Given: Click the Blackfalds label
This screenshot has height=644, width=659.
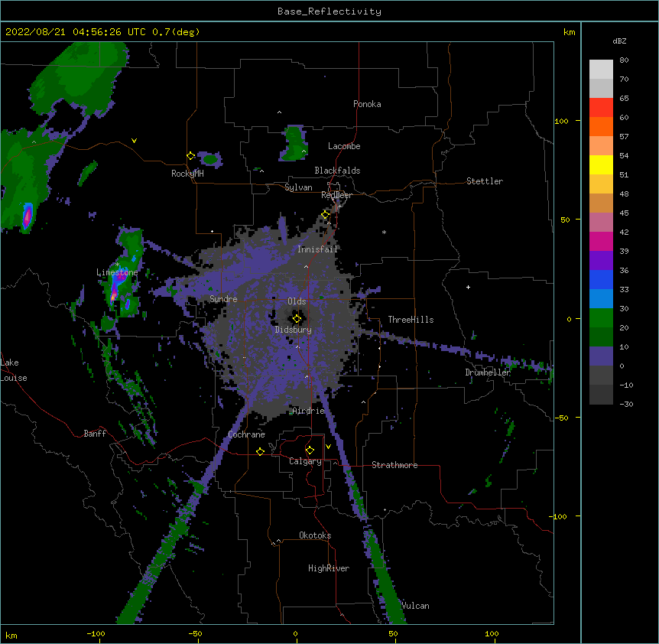Looking at the screenshot, I should tap(337, 171).
